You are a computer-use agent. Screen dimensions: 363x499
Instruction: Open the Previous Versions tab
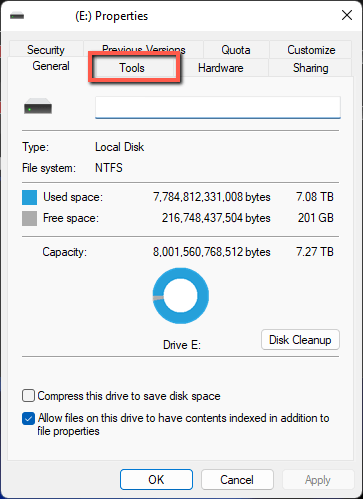144,50
